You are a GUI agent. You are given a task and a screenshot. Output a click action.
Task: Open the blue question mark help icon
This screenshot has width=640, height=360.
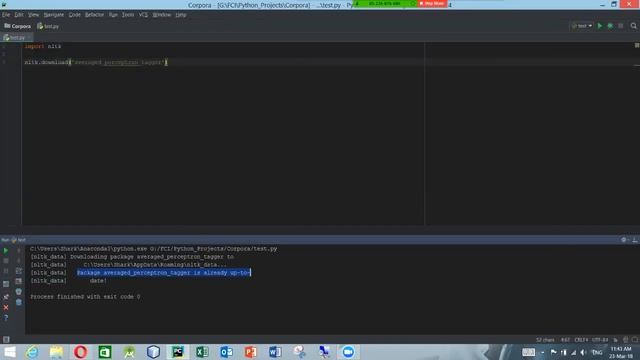point(6,318)
